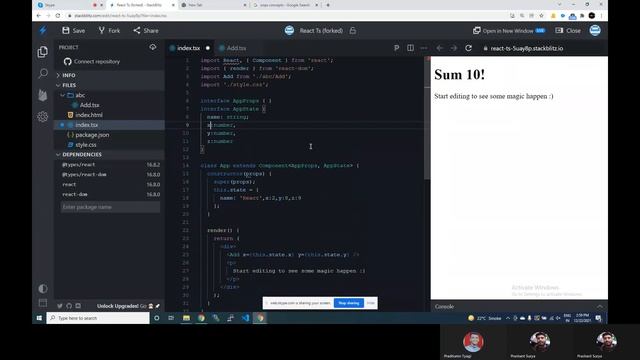
Task: Click the Type here to search box
Action: click(x=98, y=318)
